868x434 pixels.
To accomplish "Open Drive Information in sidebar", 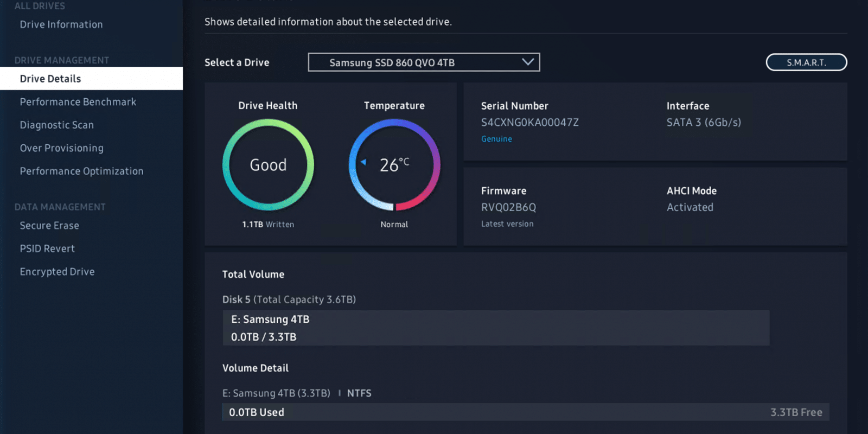I will [x=61, y=24].
